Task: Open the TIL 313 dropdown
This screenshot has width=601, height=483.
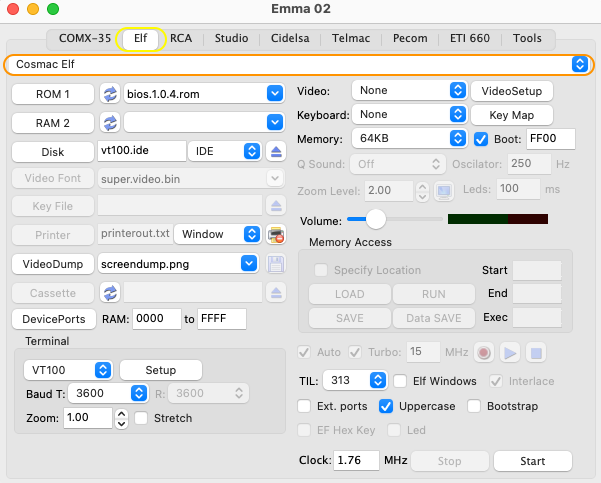Action: click(x=355, y=380)
